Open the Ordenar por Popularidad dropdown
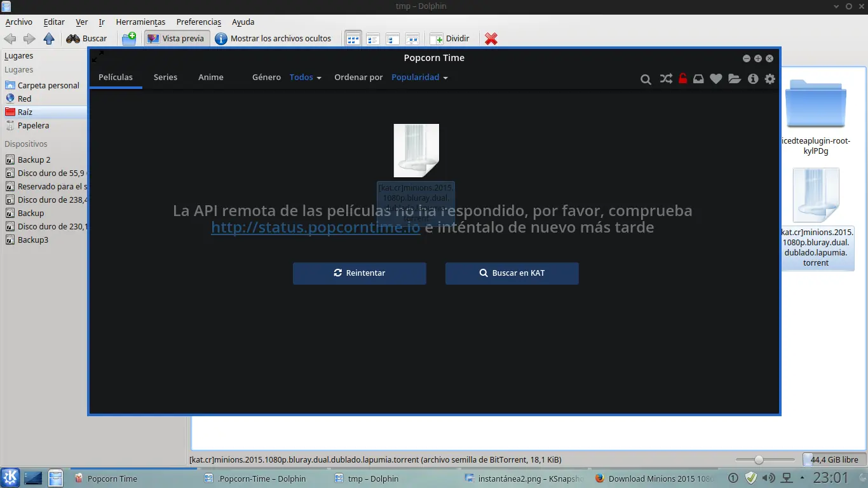Screen dimensions: 868x488 [x=420, y=78]
